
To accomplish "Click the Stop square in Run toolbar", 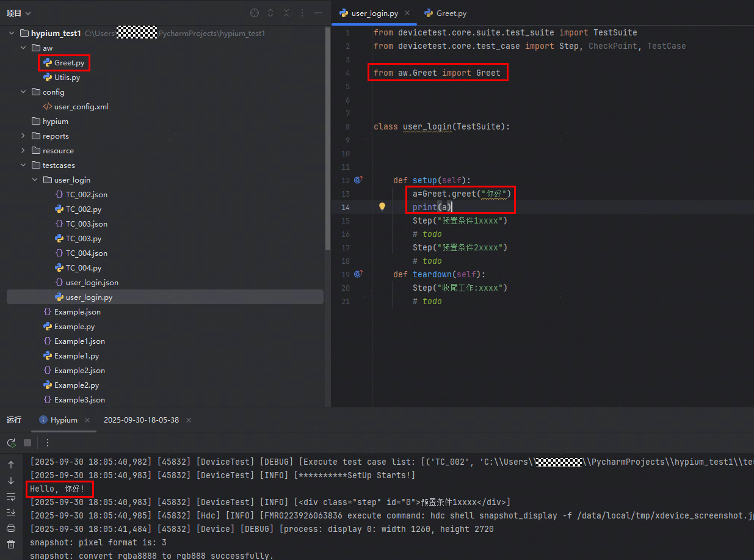I will click(x=27, y=443).
